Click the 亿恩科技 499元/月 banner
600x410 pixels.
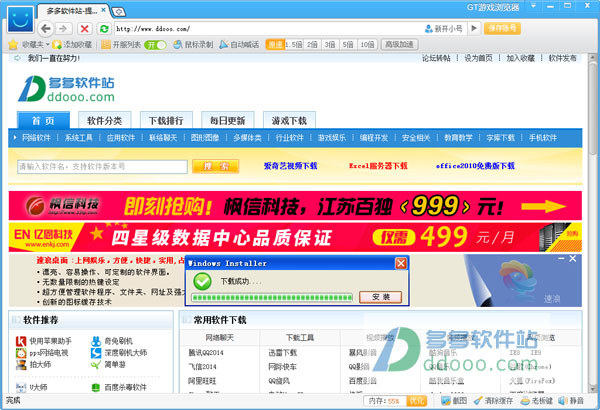[x=295, y=237]
